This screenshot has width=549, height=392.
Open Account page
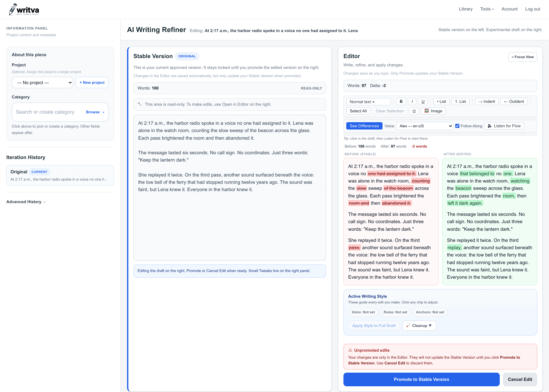pos(509,9)
